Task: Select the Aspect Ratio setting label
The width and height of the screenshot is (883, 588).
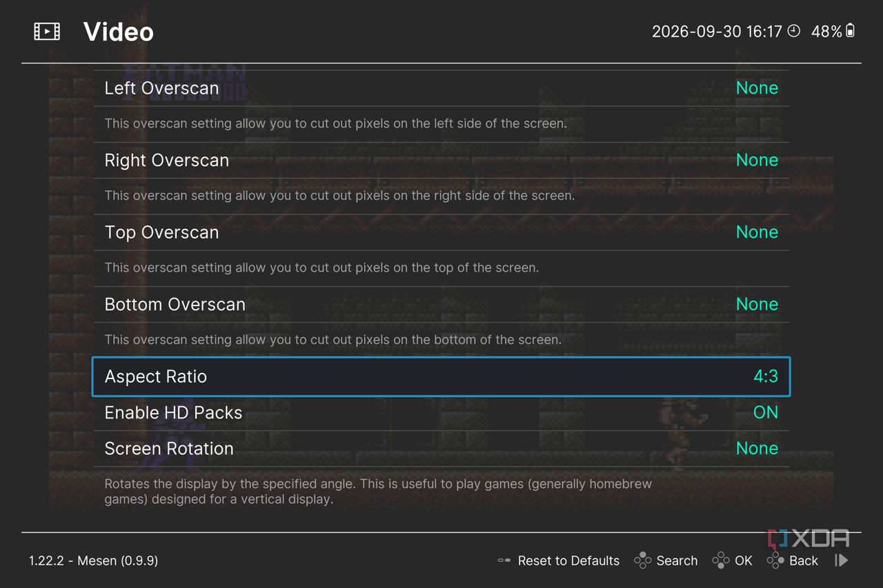Action: pos(156,376)
